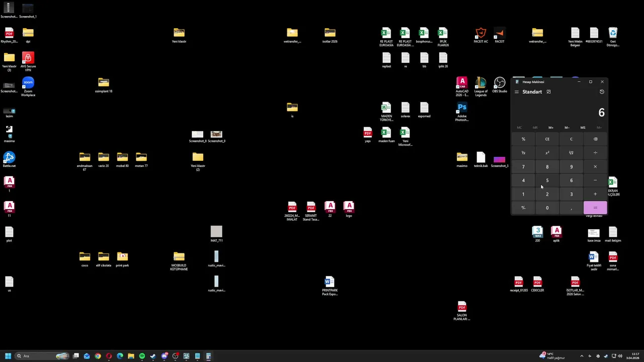Click the MS memory store button

coord(583,128)
